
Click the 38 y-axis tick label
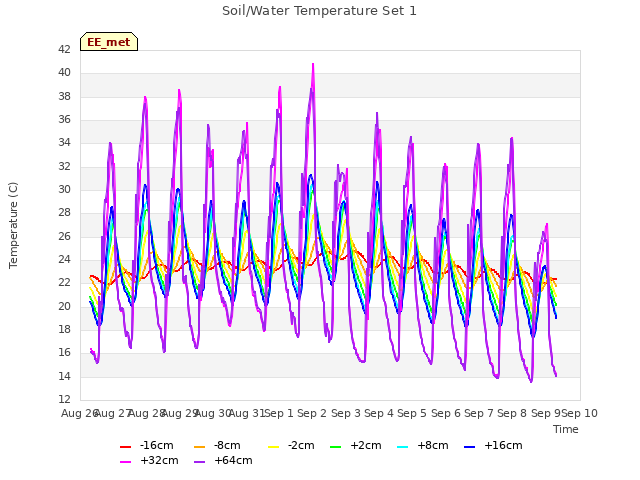(64, 96)
